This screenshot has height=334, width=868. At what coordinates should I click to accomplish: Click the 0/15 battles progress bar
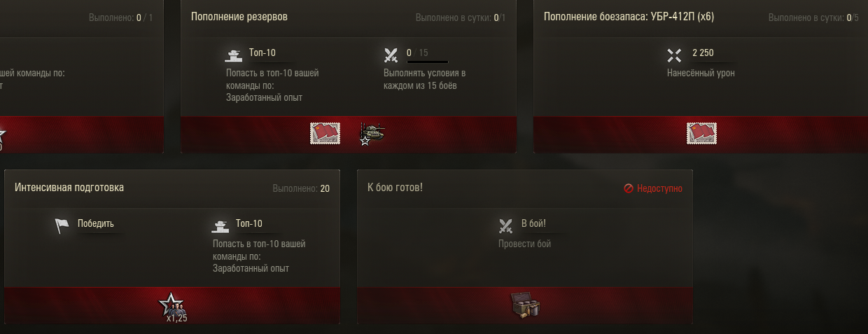tap(428, 62)
